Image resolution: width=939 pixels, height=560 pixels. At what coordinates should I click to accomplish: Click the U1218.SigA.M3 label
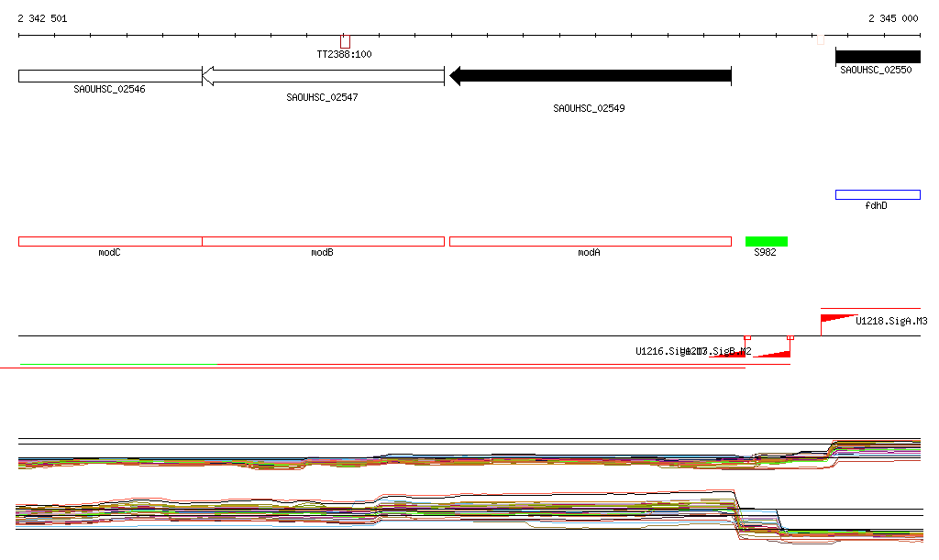(x=891, y=322)
